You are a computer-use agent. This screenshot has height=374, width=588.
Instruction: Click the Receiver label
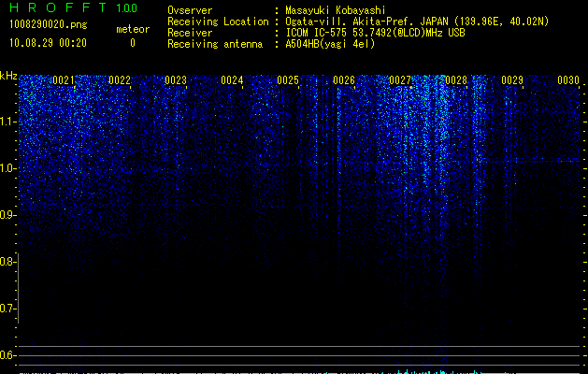pyautogui.click(x=190, y=33)
